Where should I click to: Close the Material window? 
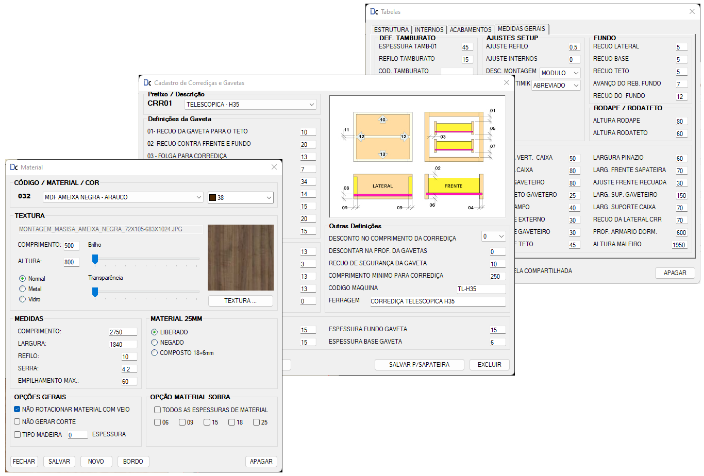pyautogui.click(x=274, y=167)
